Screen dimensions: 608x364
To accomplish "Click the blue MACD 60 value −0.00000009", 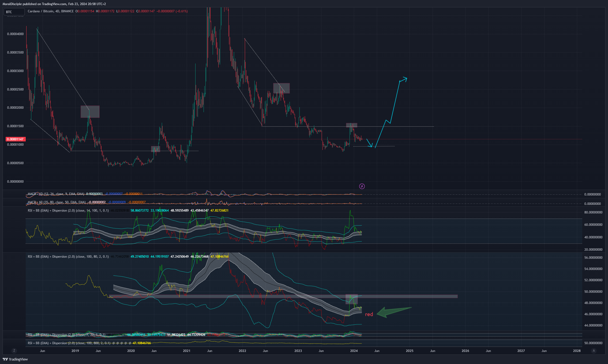I will click(117, 202).
